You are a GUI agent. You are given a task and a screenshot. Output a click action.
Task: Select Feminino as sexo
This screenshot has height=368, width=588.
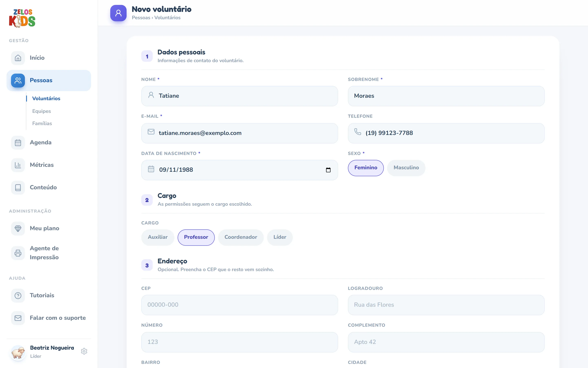(x=366, y=168)
